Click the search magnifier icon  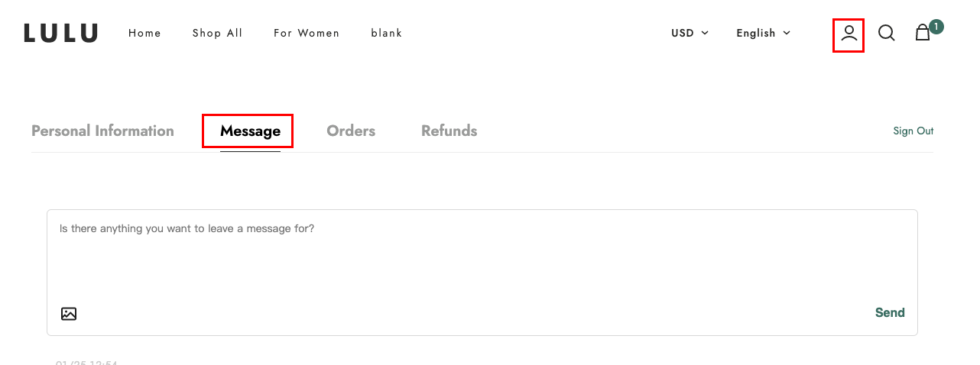coord(886,33)
